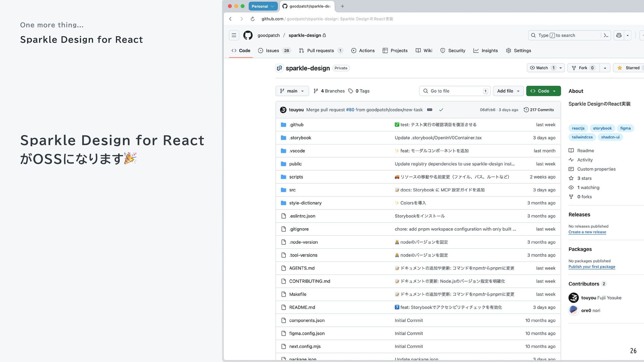The image size is (644, 362).
Task: Open the Pull requests tab
Action: [x=321, y=51]
